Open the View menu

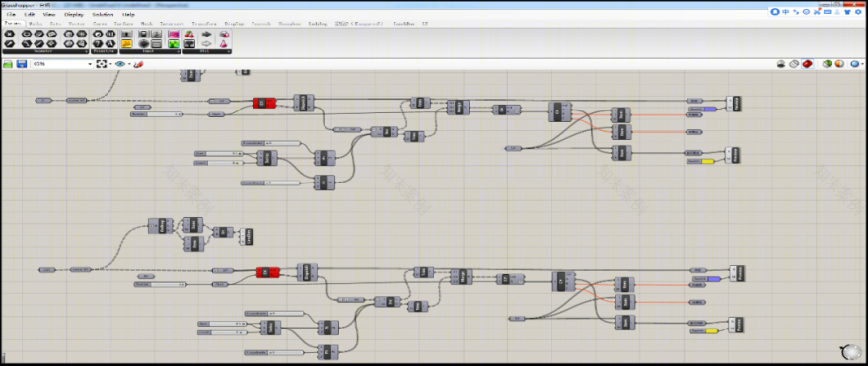pos(48,14)
